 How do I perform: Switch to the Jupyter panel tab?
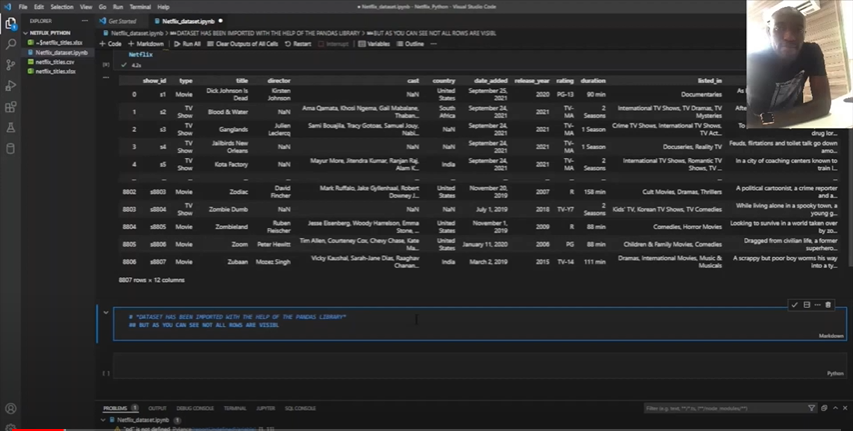coord(265,408)
